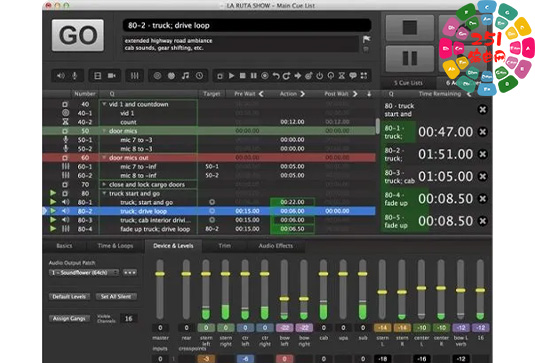The image size is (535, 363).
Task: Add a Devamp cue (clockwise arrow icon)
Action: pyautogui.click(x=287, y=76)
